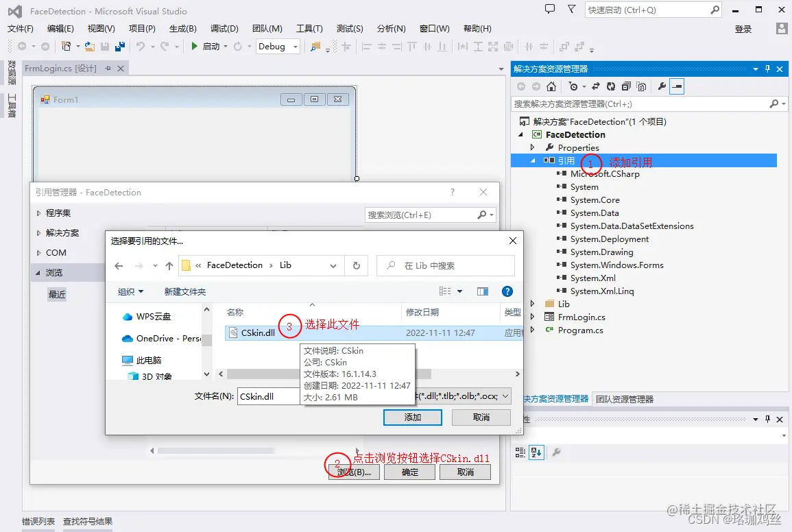Screen dimensions: 792x532
Task: Click the refresh icon in file dialog address bar
Action: [357, 265]
